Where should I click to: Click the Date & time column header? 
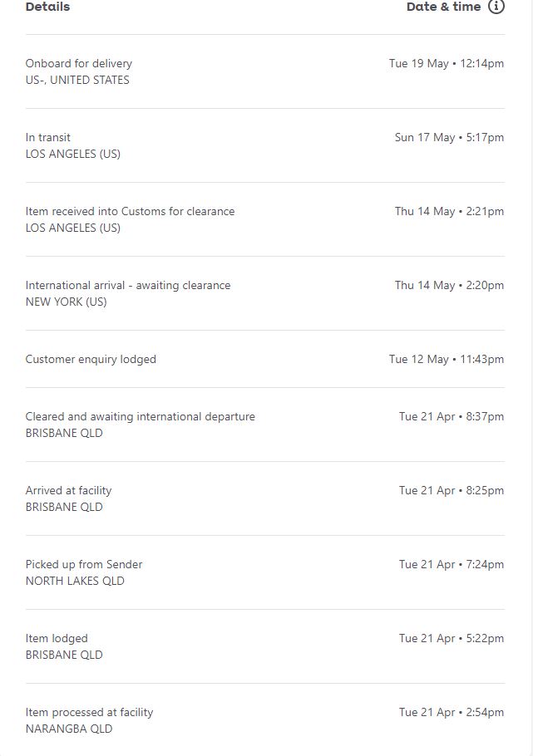(x=443, y=7)
